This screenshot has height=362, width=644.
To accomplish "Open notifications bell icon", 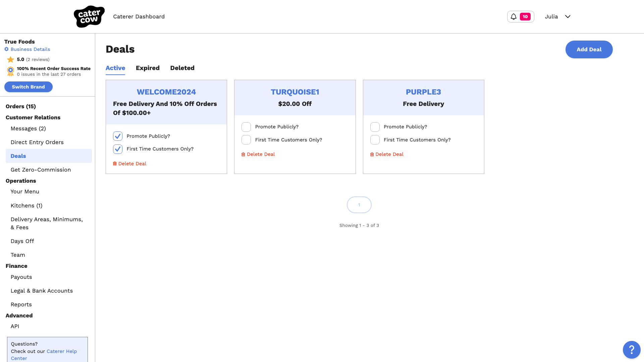I will pos(514,16).
